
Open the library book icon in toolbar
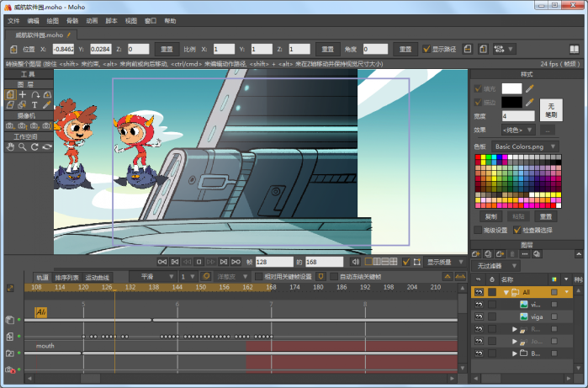575,49
